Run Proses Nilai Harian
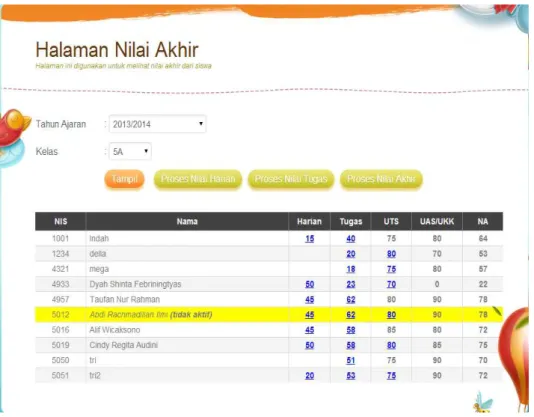This screenshot has height=417, width=534. 198,179
